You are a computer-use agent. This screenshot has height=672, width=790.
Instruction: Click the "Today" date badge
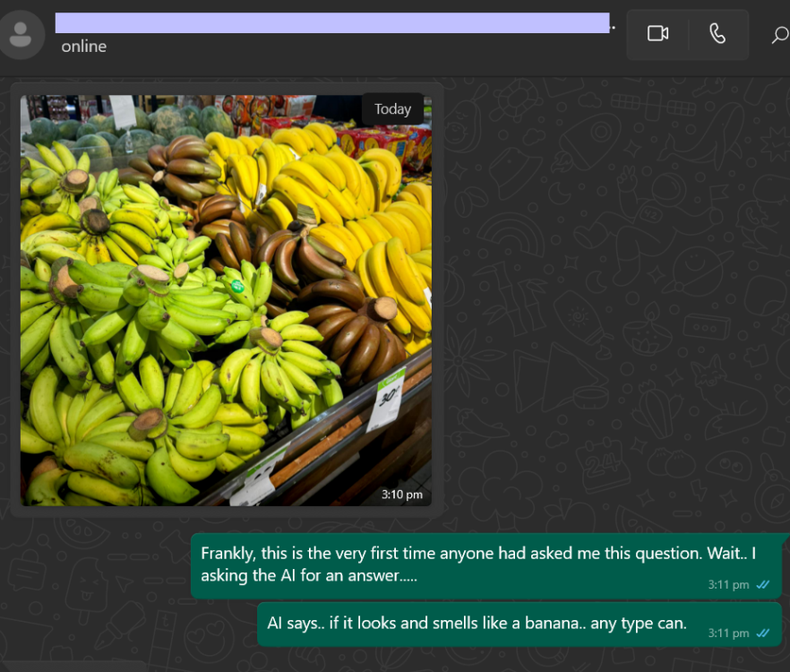point(392,109)
